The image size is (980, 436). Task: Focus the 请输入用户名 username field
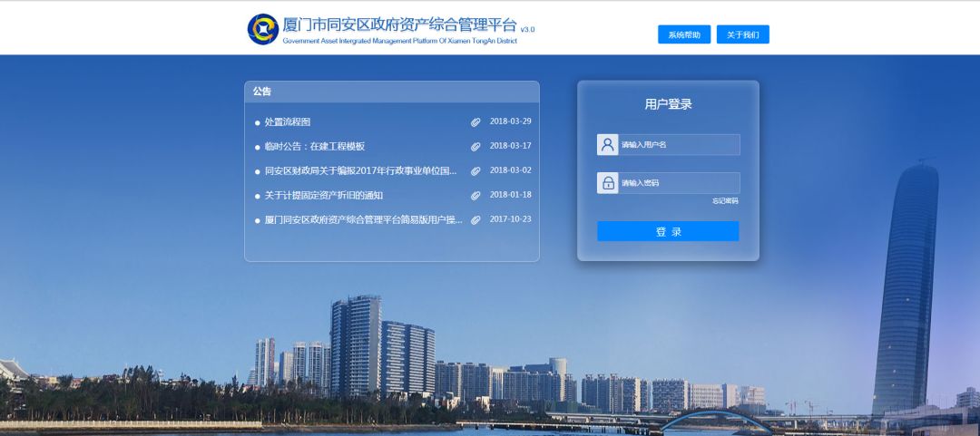(678, 145)
